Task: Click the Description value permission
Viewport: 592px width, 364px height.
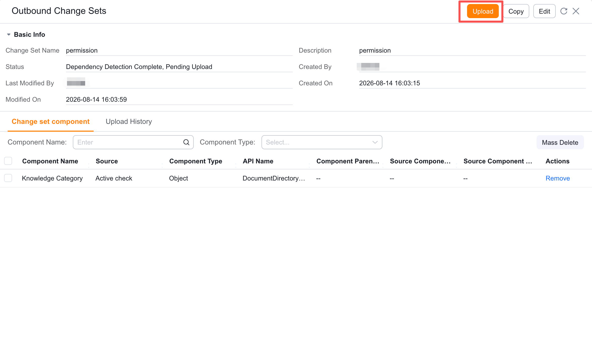Action: [375, 50]
